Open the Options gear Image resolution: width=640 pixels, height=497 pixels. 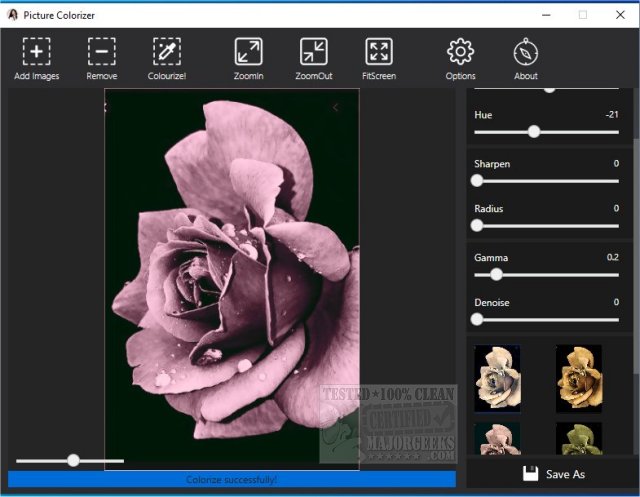click(x=460, y=52)
